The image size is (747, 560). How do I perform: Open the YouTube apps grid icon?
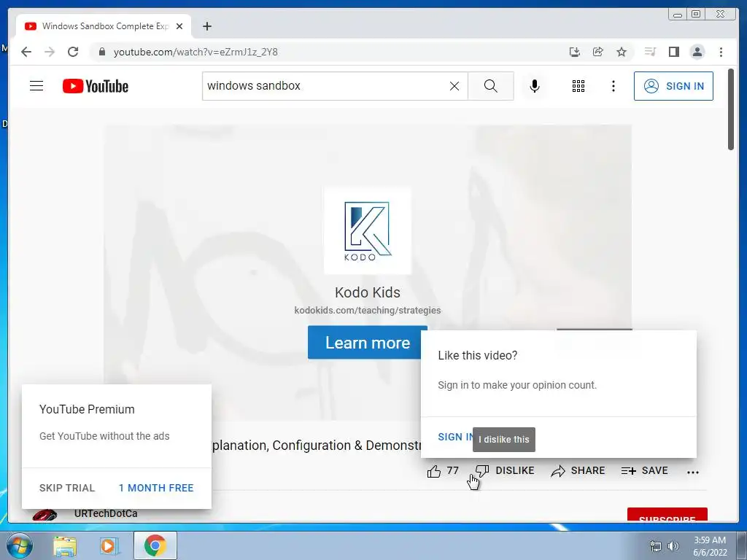point(578,86)
